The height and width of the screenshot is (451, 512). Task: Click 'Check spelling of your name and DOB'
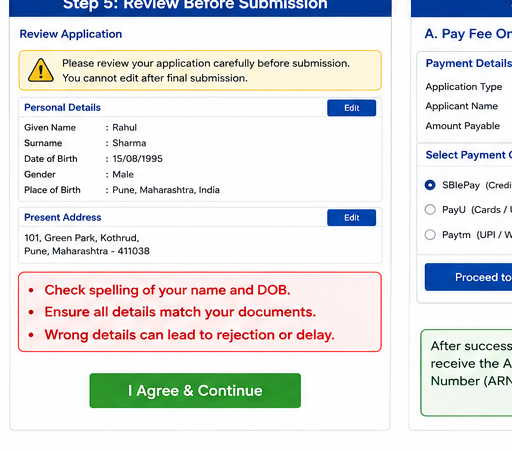pos(167,290)
